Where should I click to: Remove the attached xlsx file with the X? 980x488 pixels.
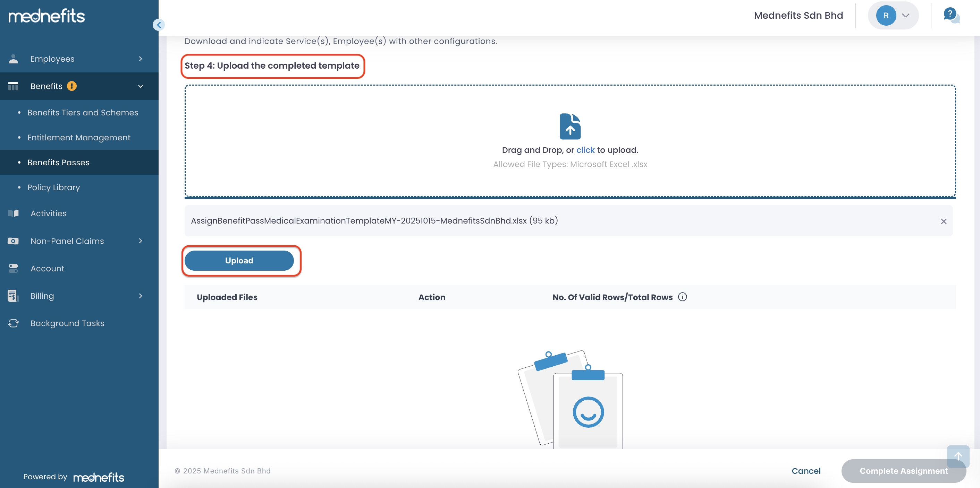[944, 221]
